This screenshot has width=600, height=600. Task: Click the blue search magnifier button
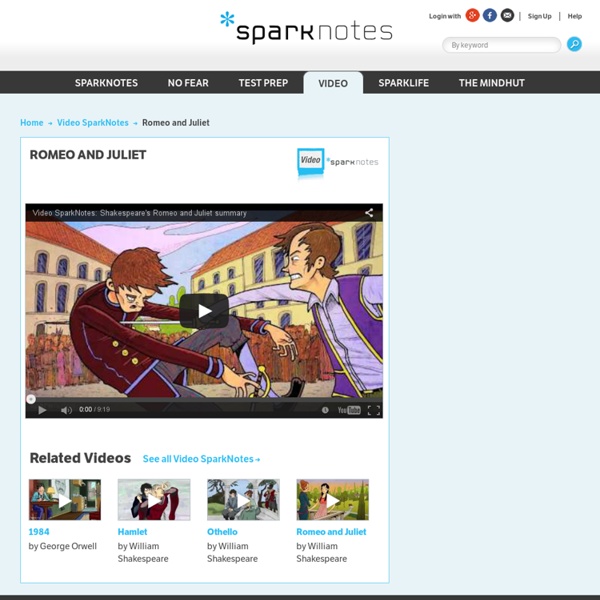[x=574, y=44]
